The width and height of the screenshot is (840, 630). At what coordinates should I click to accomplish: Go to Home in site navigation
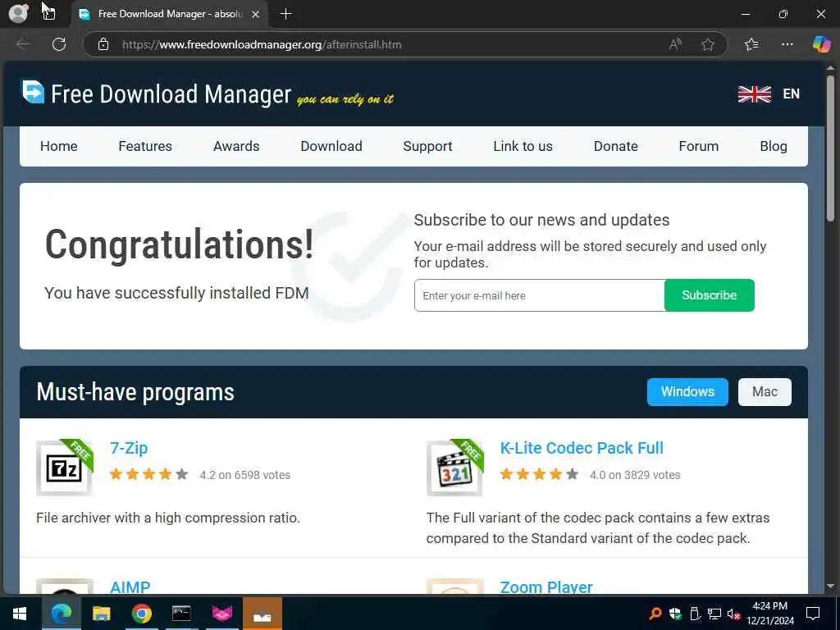click(x=59, y=146)
